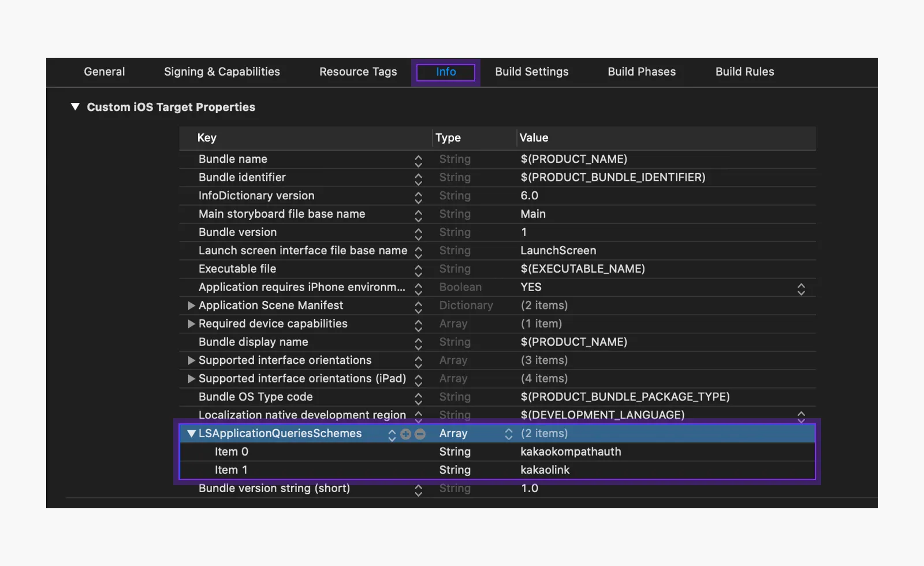
Task: Collapse the LSApplicationQueriesSchemes array
Action: [191, 434]
